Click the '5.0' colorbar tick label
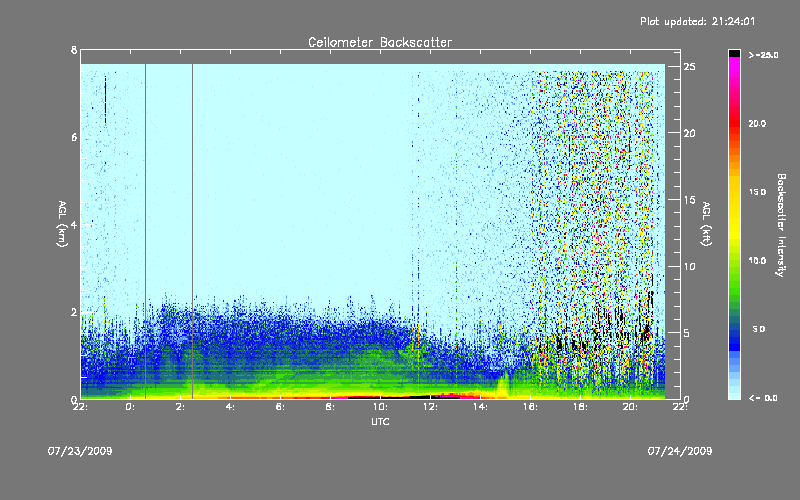Screen dimensions: 800x500 (759, 329)
